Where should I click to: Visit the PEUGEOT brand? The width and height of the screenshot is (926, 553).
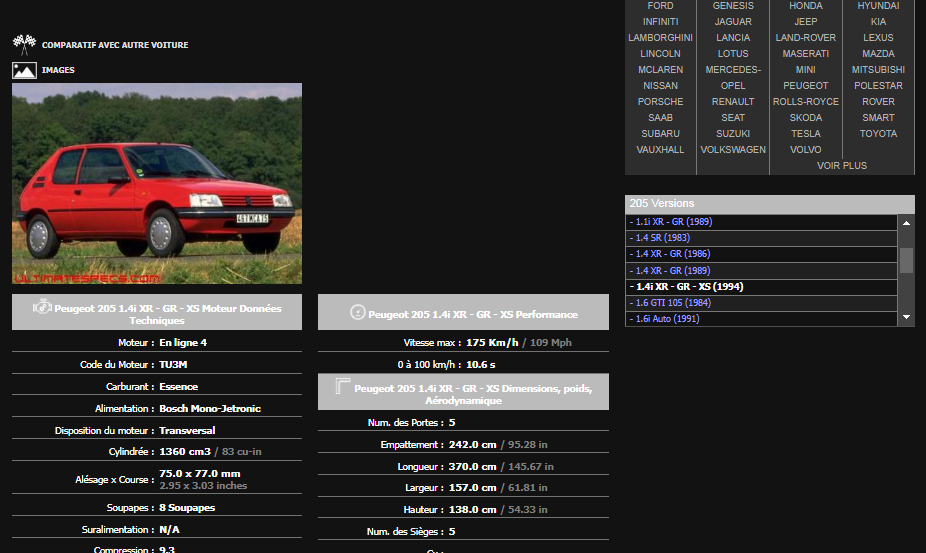click(806, 86)
